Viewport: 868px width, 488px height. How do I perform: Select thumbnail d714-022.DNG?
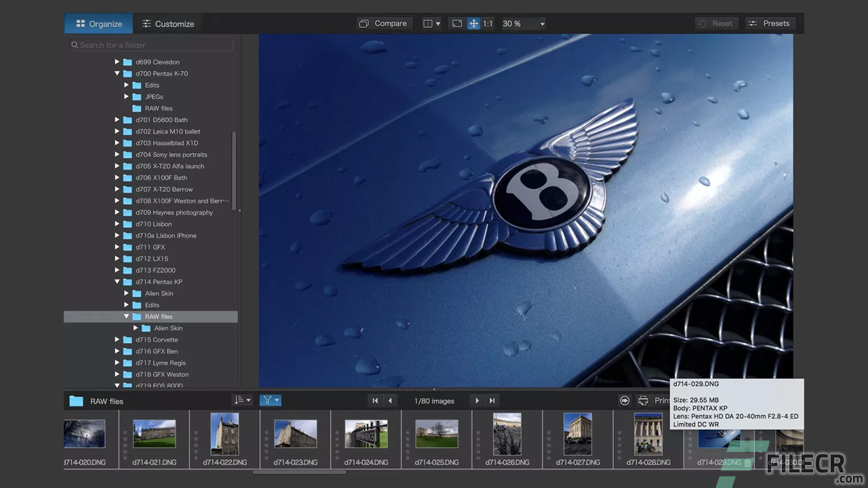click(225, 434)
